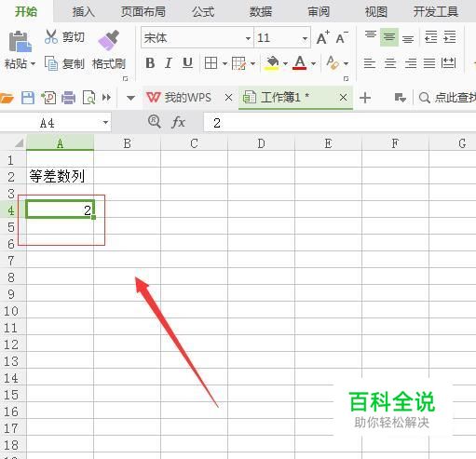
Task: Click the clear formatting eraser icon
Action: click(333, 63)
